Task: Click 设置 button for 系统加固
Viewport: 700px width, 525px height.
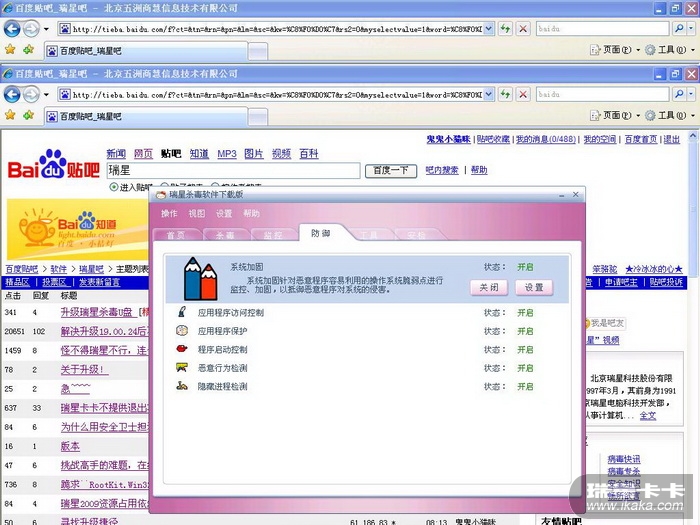Action: [534, 288]
